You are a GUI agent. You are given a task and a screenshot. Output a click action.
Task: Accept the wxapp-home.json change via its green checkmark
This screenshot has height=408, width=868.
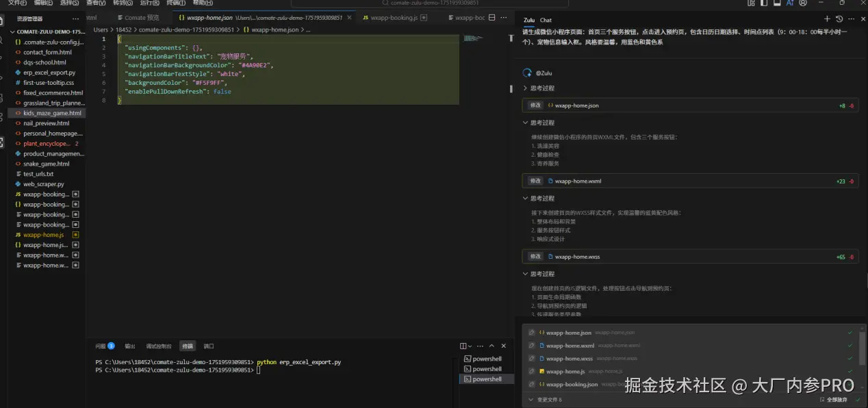pos(849,333)
